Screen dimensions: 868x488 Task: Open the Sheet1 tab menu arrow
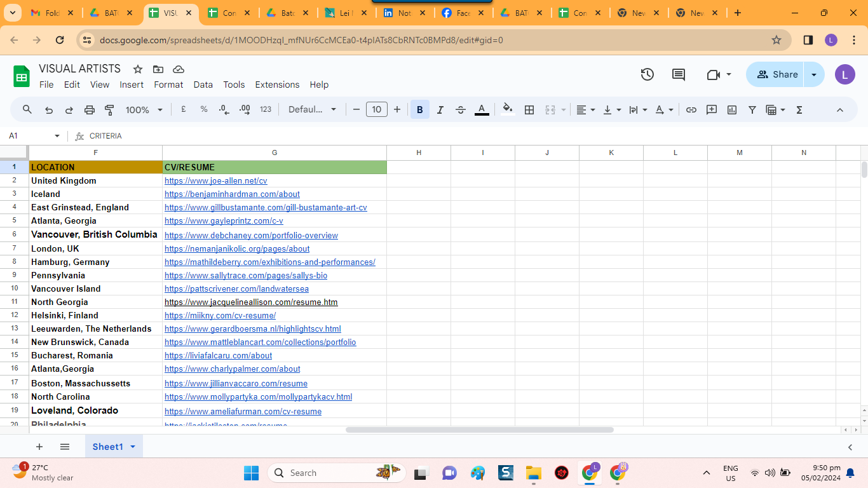[x=133, y=447]
